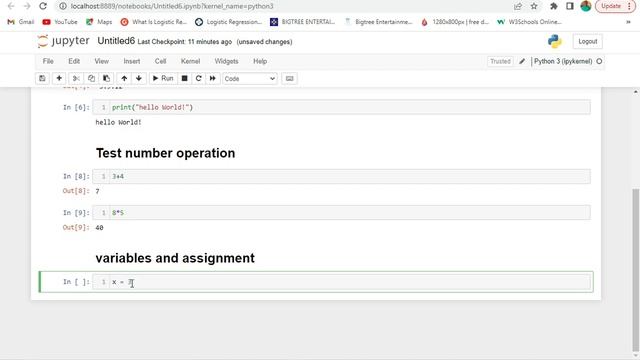The height and width of the screenshot is (360, 640).
Task: Select the variables and assignment heading
Action: pos(175,258)
